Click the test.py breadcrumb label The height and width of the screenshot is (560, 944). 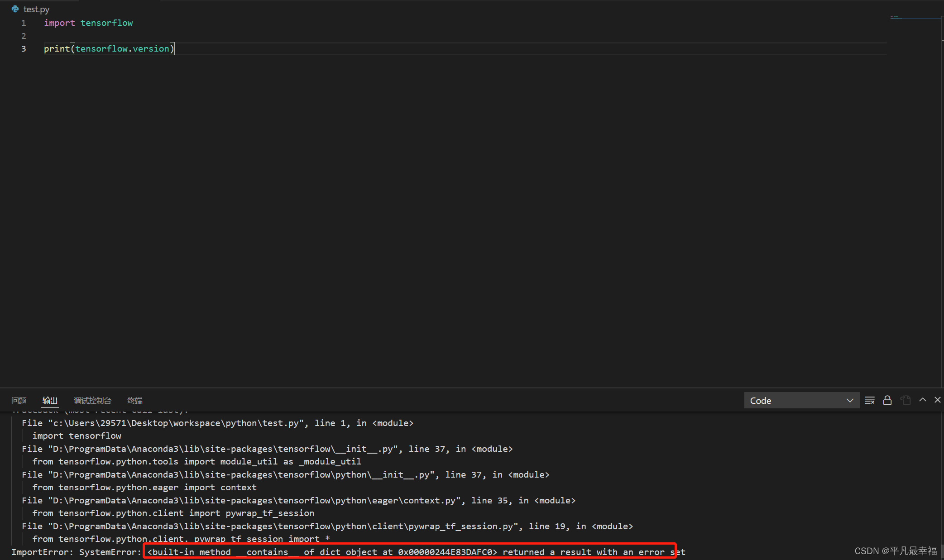37,9
